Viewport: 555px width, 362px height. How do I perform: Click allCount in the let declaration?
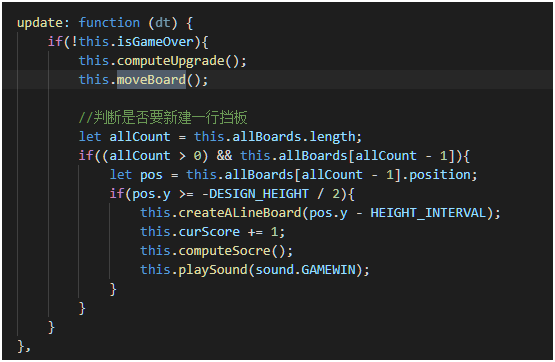tap(140, 137)
